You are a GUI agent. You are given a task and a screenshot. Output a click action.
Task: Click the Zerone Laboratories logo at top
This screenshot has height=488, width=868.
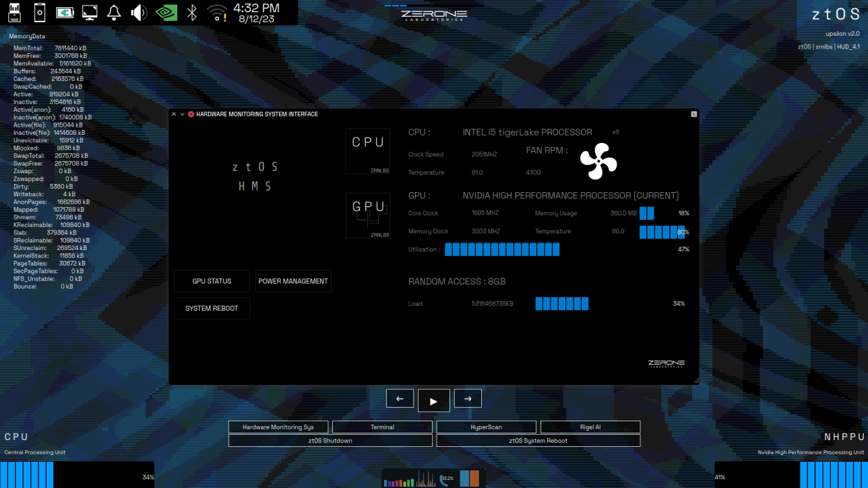[x=433, y=14]
